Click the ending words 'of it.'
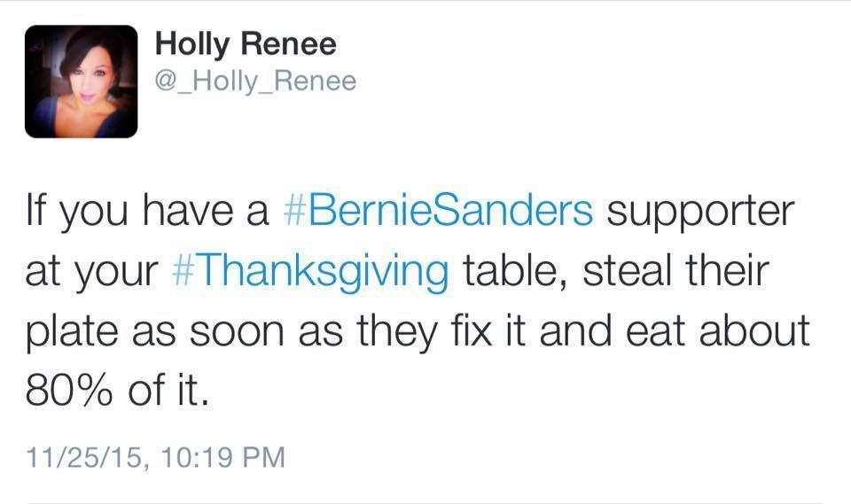 168,390
